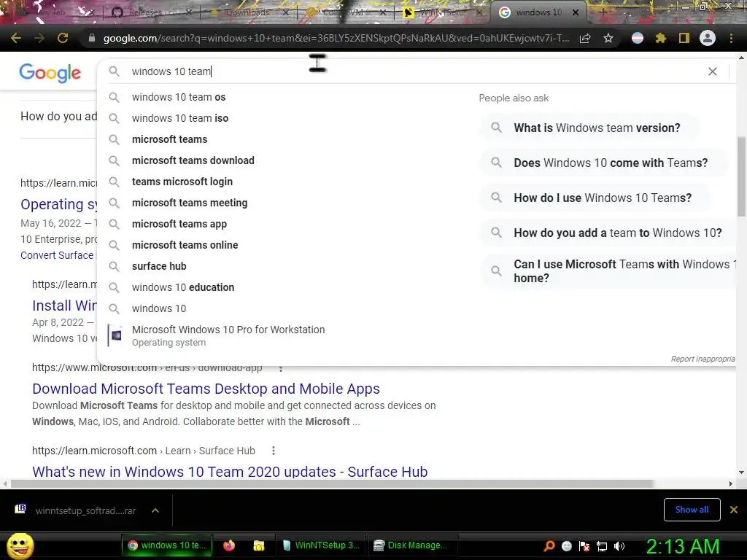Click the orange search tray icon
The image size is (747, 560).
click(549, 546)
